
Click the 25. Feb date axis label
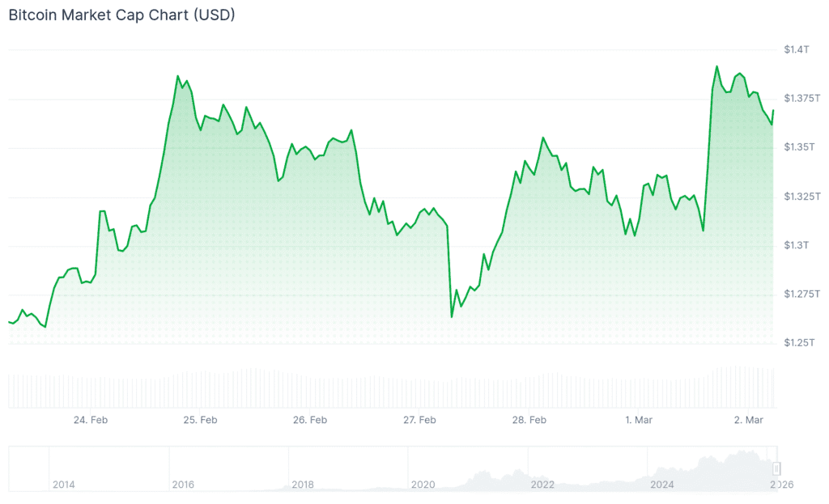[200, 420]
